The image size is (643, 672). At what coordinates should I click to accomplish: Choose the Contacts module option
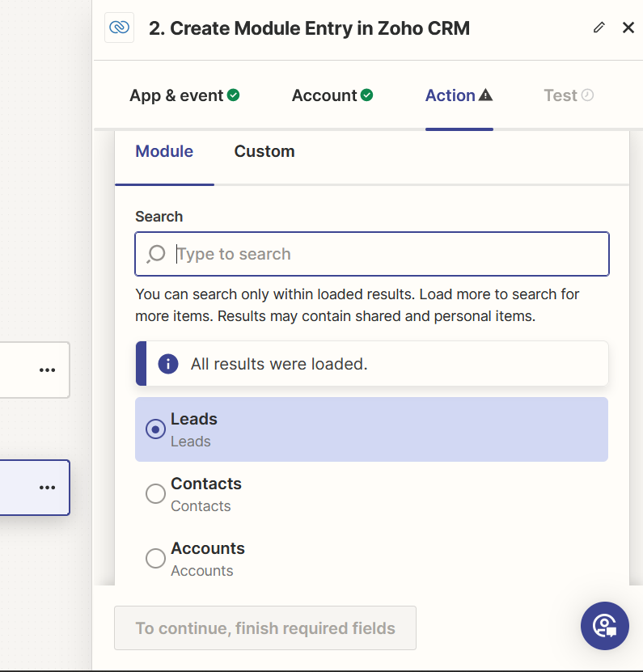pyautogui.click(x=155, y=494)
